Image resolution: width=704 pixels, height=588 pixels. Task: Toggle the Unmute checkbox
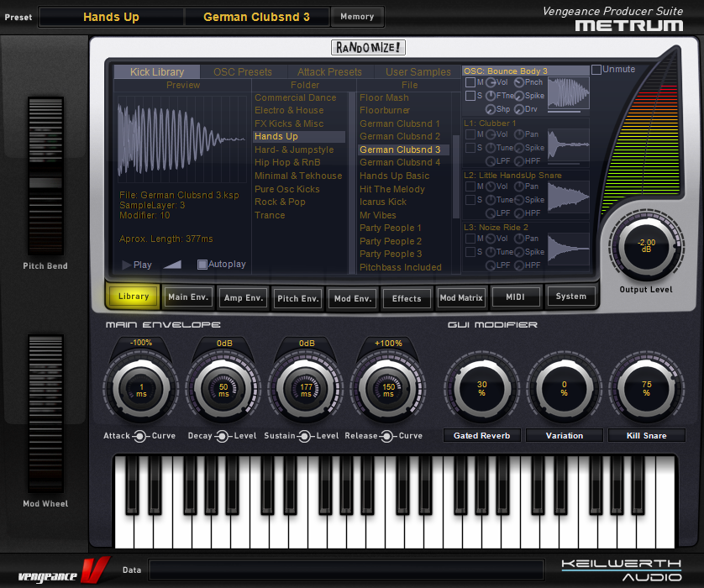(596, 70)
